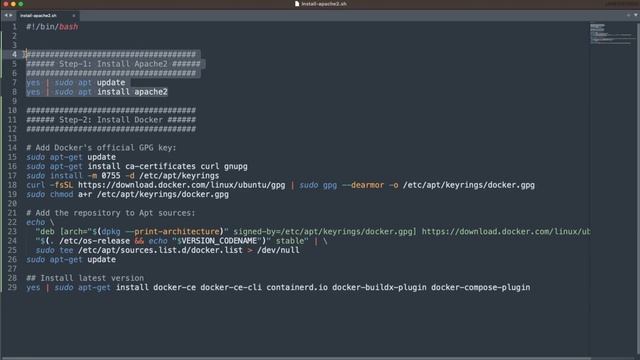Screen dimensions: 640x360
Task: Click '--dearmor' on line 18
Action: point(363,185)
